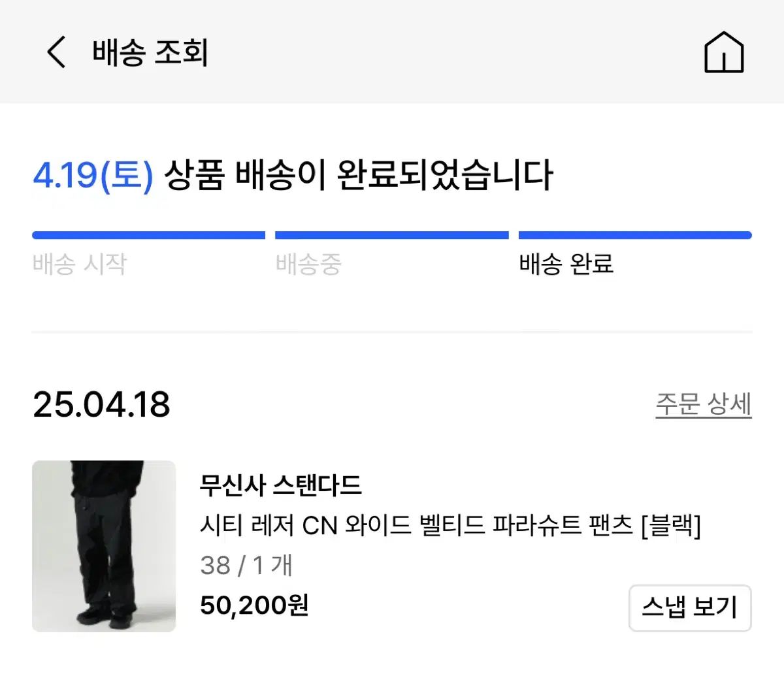Tap the [블랙] color tag in title
784x676 pixels.
pyautogui.click(x=670, y=524)
